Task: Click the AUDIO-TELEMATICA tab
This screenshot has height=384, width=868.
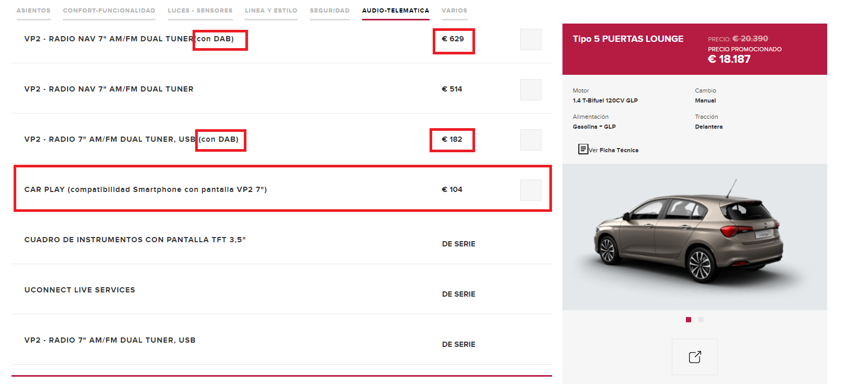Action: 396,10
